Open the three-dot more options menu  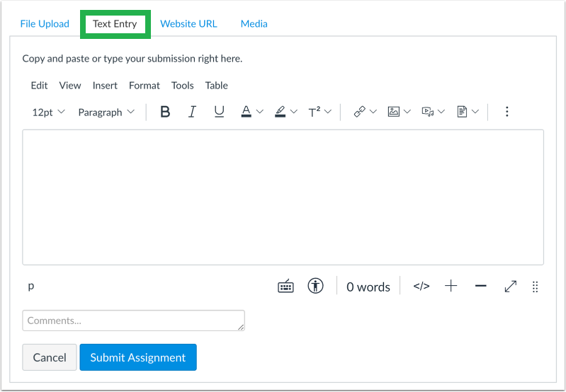pos(506,112)
